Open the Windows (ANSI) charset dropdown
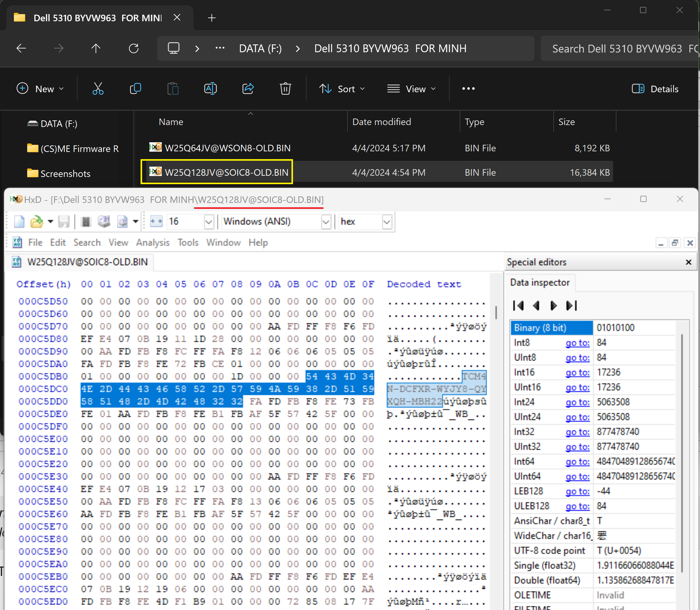This screenshot has height=610, width=700. point(325,222)
